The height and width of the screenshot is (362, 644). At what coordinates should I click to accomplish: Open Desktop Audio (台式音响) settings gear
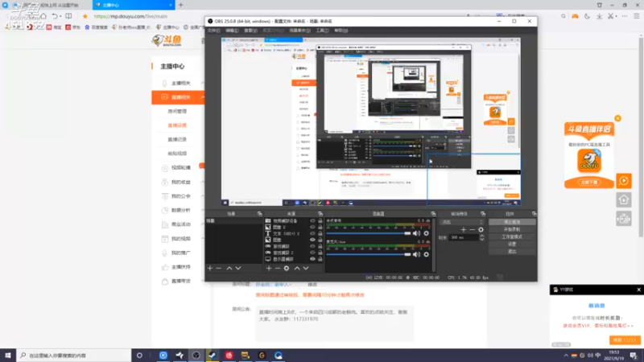pos(427,233)
